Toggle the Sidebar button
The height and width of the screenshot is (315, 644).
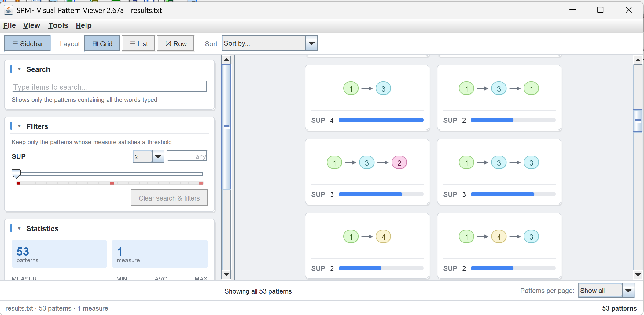[28, 43]
